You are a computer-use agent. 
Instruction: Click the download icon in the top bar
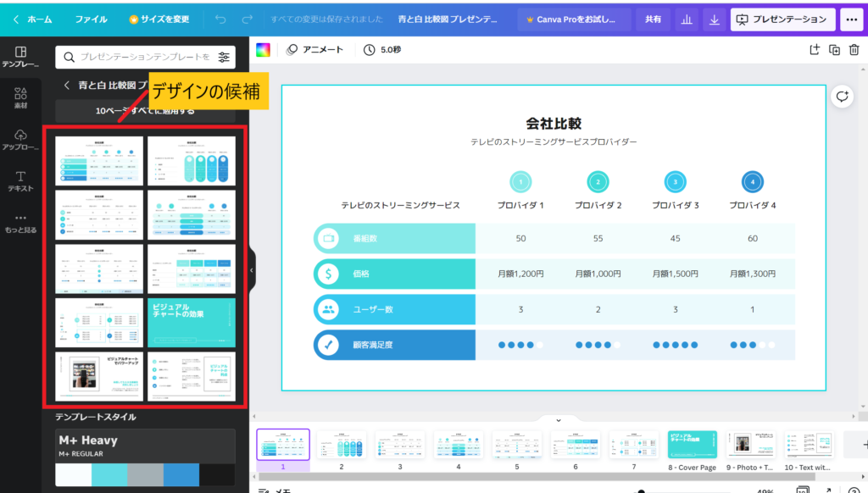pos(715,19)
